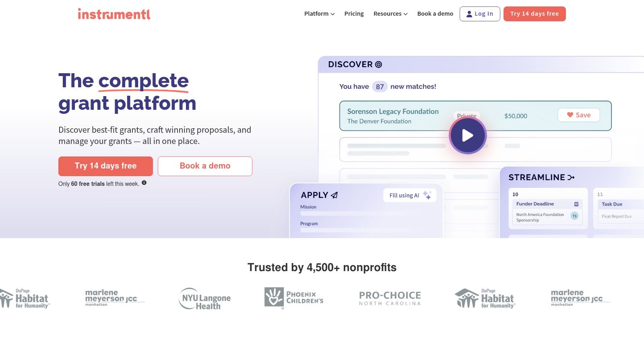Open the Instrumentl logo home link
Image resolution: width=644 pixels, height=362 pixels.
(114, 14)
